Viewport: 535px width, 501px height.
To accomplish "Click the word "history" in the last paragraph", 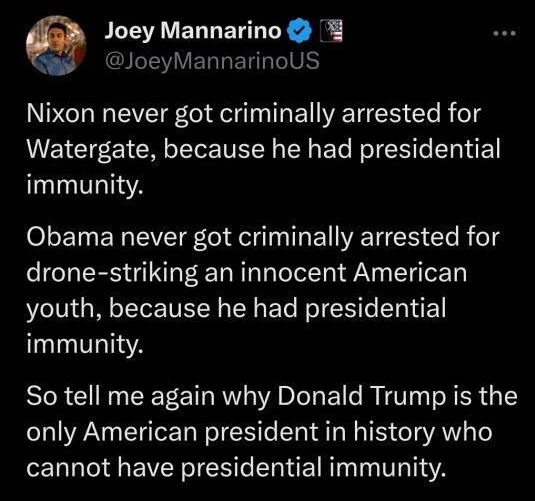I will [x=393, y=432].
